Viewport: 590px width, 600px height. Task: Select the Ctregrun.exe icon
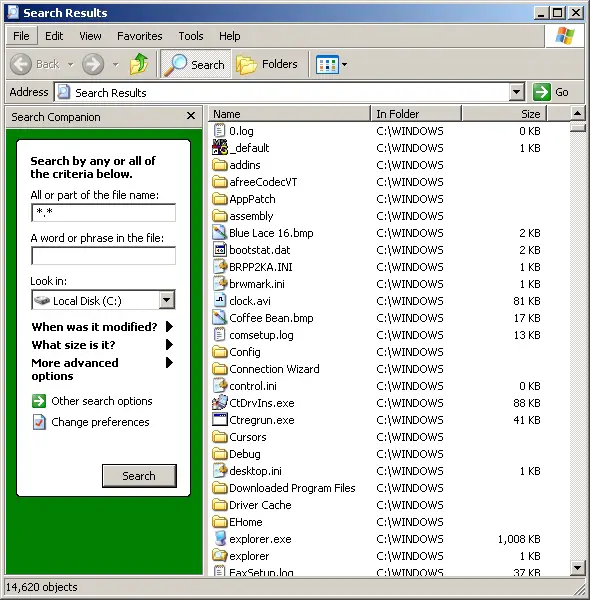220,420
